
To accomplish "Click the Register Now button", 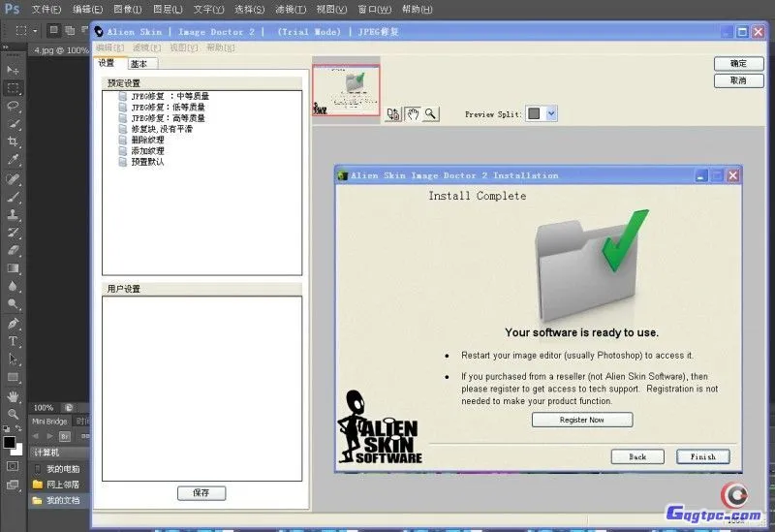I will 582,420.
